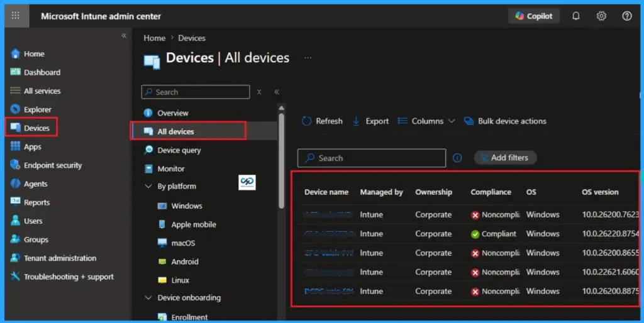
Task: Click the Home breadcrumb link
Action: [x=155, y=38]
